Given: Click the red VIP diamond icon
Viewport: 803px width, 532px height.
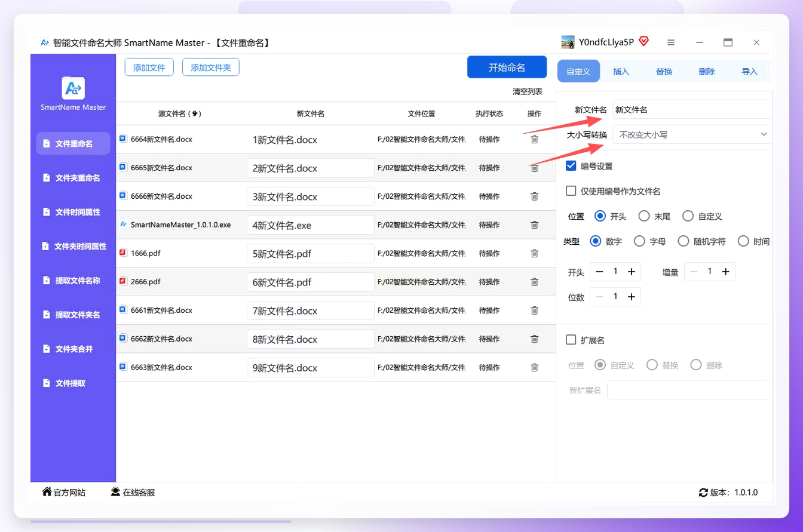Looking at the screenshot, I should [643, 42].
